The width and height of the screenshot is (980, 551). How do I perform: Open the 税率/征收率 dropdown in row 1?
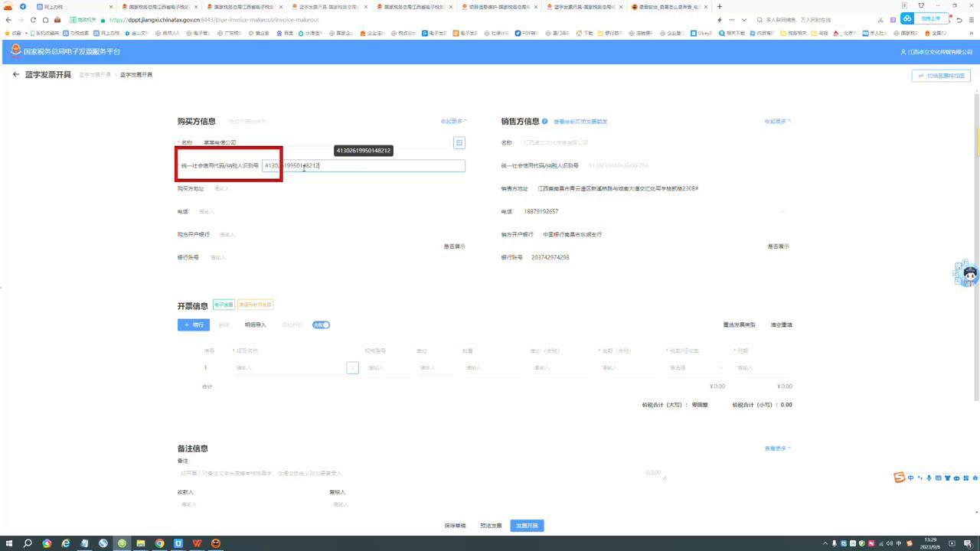[x=694, y=367]
